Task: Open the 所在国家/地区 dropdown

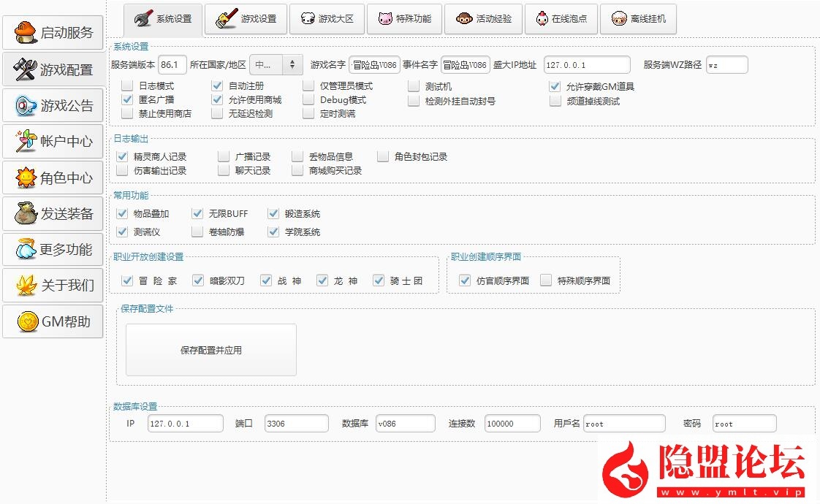Action: click(276, 65)
